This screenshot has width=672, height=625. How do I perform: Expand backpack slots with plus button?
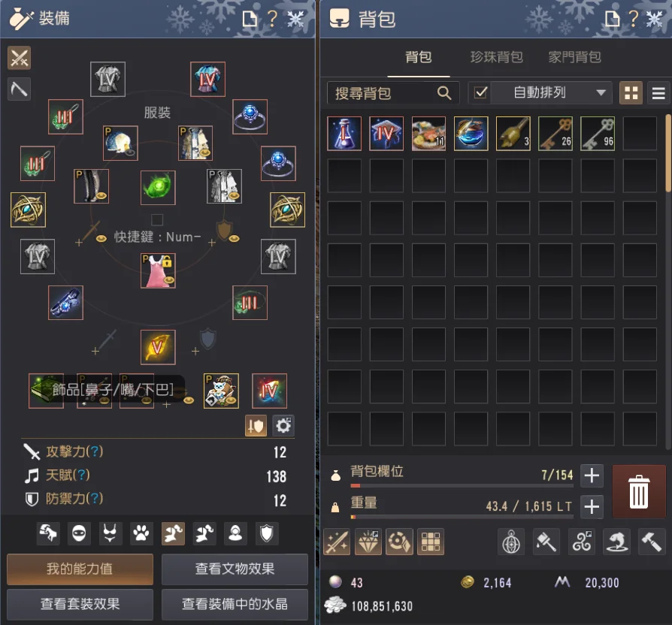(x=592, y=476)
